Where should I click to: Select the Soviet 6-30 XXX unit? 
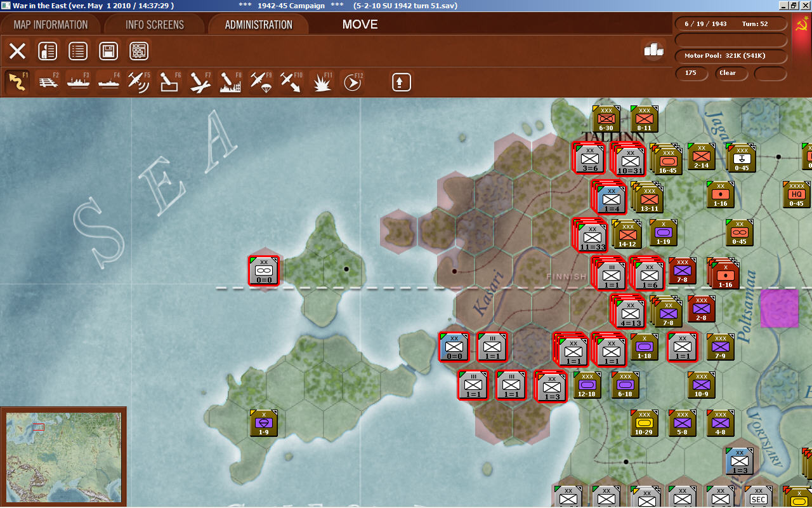click(x=606, y=119)
